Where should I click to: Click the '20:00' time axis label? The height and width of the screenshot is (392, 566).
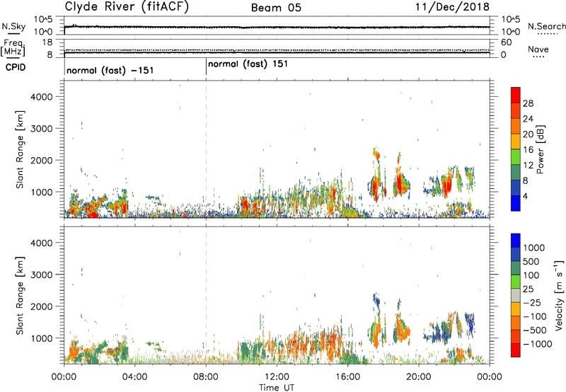click(419, 377)
